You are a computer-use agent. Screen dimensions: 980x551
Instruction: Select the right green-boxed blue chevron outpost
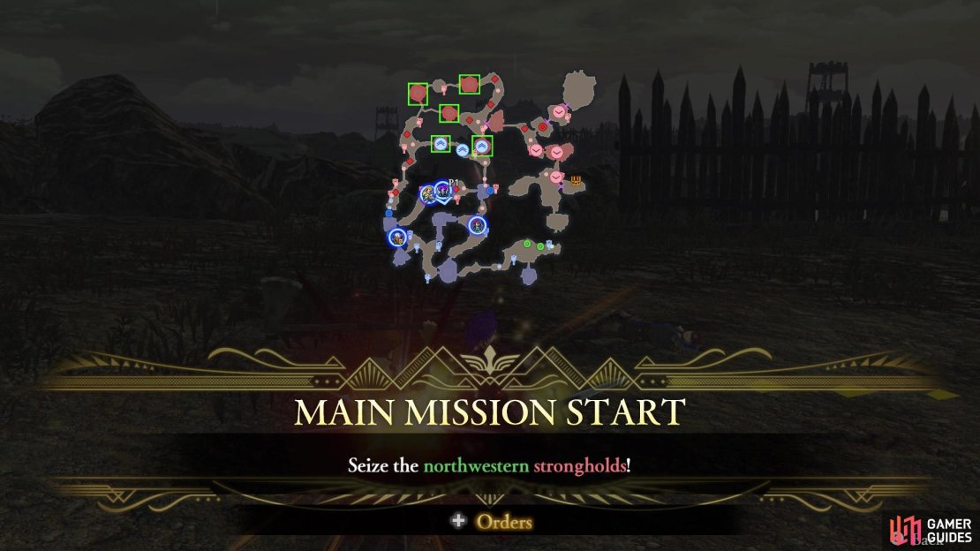(x=482, y=146)
